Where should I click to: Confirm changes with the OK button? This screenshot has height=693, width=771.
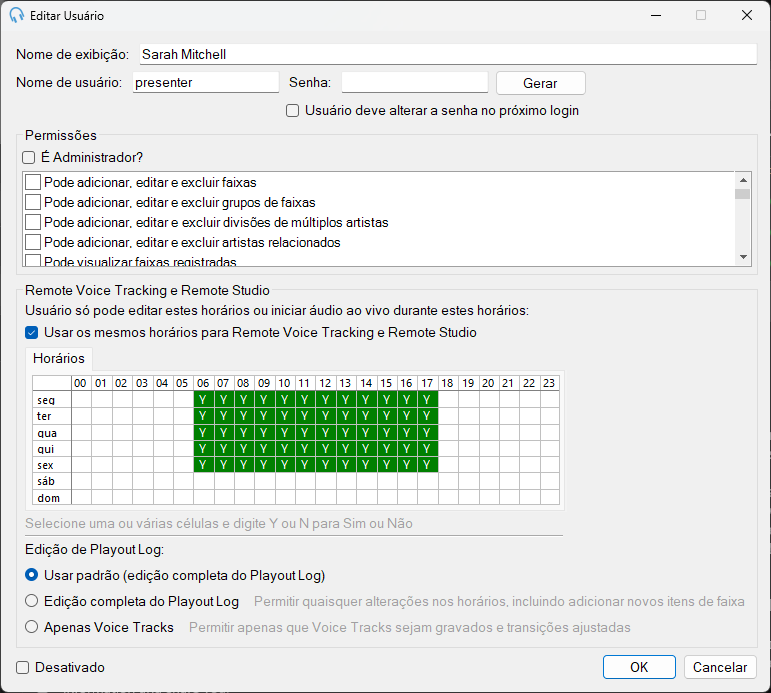(x=639, y=667)
